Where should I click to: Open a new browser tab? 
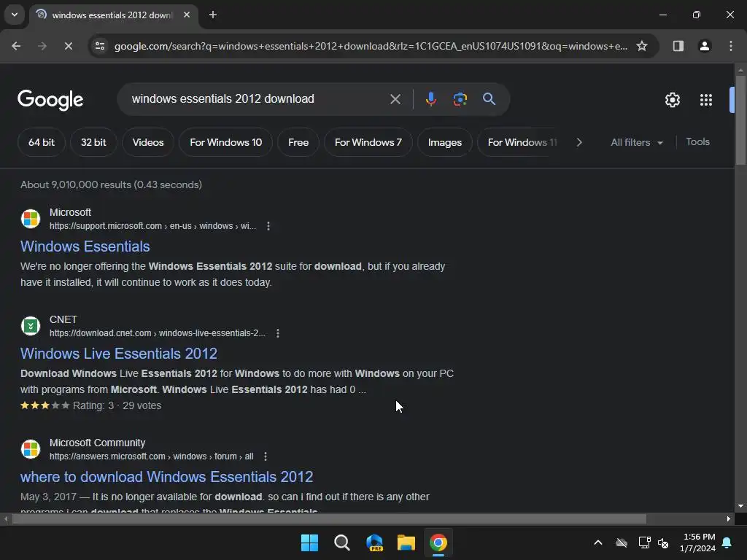[213, 15]
